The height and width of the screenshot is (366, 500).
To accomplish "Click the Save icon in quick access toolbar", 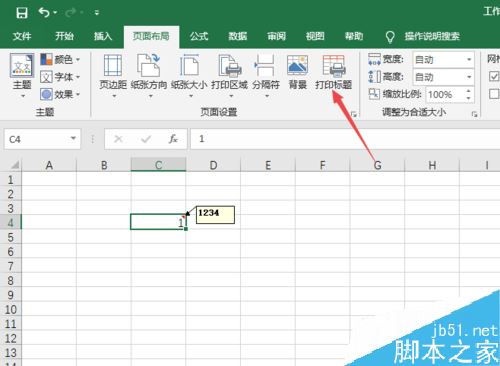I will (22, 13).
